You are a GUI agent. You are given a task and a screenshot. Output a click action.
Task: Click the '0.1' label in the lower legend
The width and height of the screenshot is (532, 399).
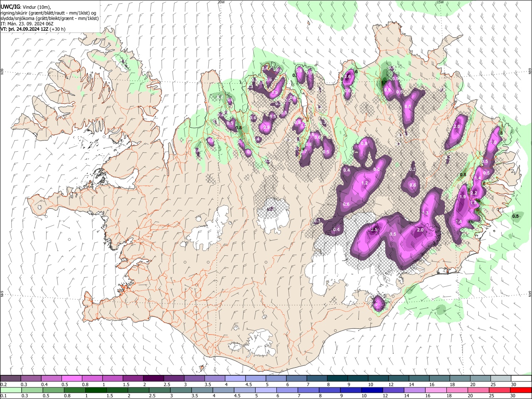coord(3,396)
